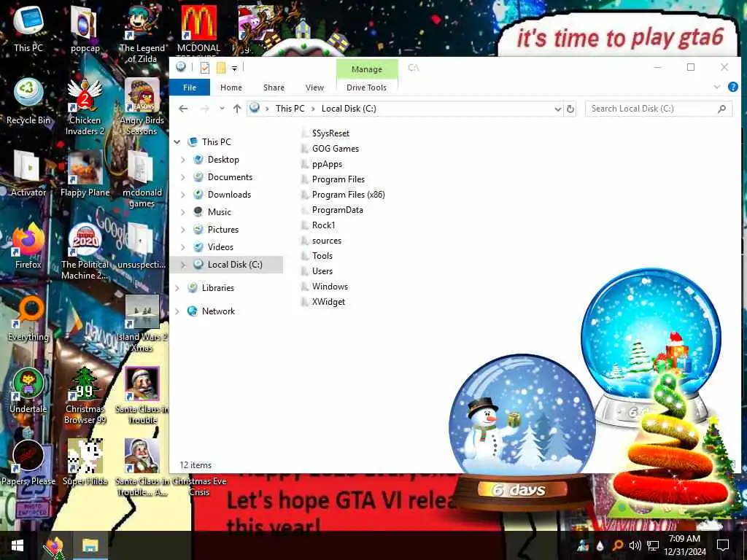Image resolution: width=747 pixels, height=560 pixels.
Task: Expand the Network tree node
Action: [177, 311]
